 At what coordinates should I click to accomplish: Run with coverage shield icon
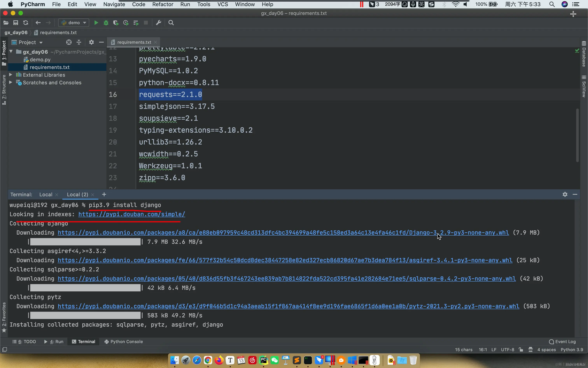pos(116,23)
